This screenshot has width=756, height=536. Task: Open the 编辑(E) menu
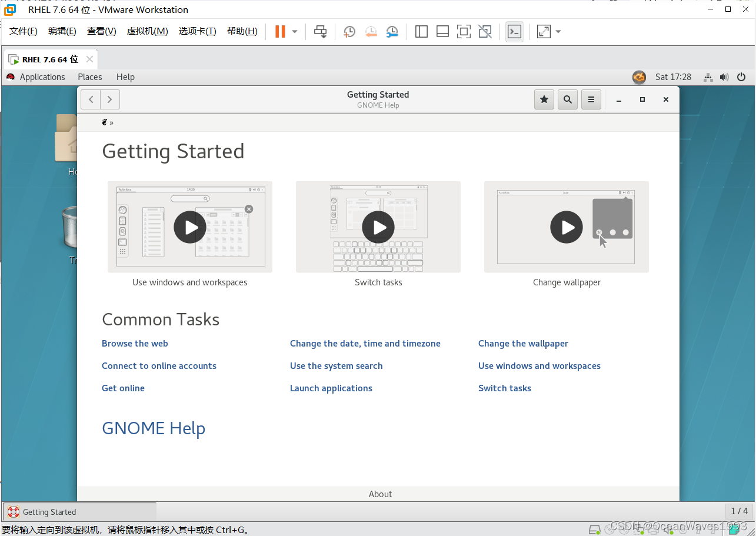point(62,31)
